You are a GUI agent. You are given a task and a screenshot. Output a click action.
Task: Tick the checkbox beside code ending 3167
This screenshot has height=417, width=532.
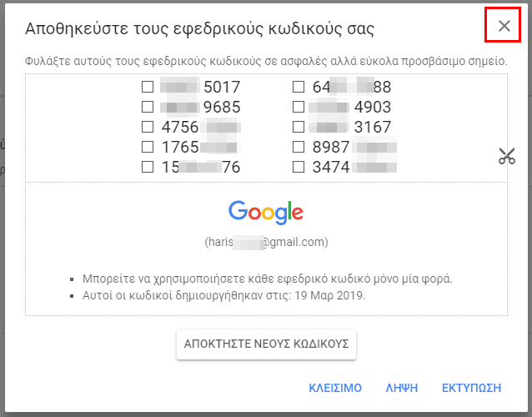click(x=299, y=127)
